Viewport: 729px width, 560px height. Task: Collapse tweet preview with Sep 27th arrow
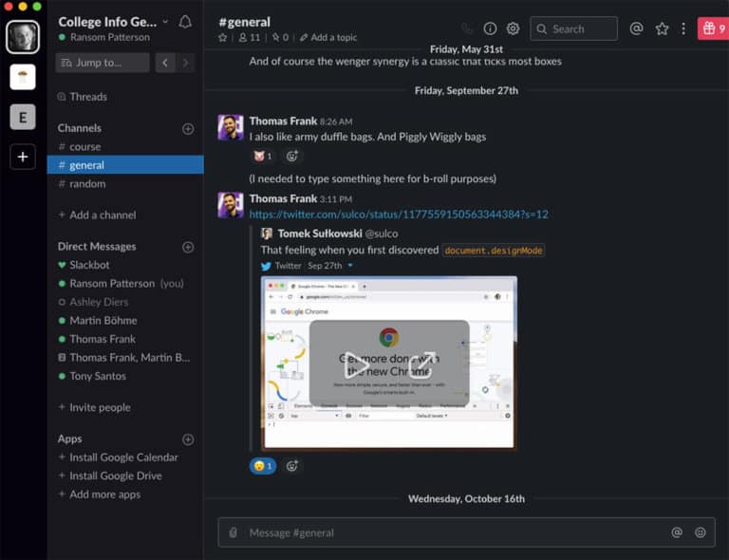(x=350, y=266)
